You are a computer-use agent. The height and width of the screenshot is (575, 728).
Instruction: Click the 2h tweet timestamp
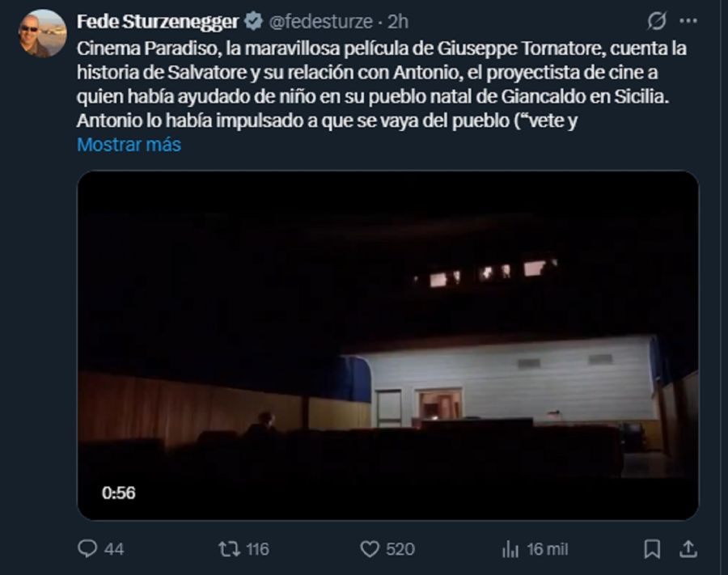398,21
